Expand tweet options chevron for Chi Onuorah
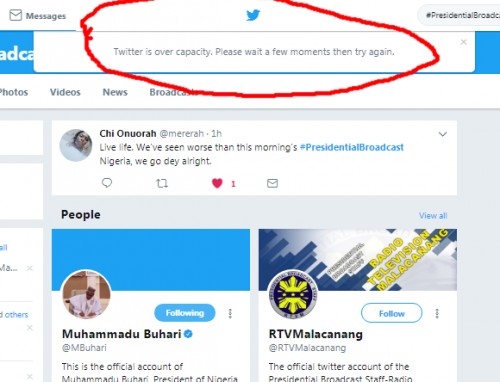Viewport: 500px width, 382px height. pos(442,134)
